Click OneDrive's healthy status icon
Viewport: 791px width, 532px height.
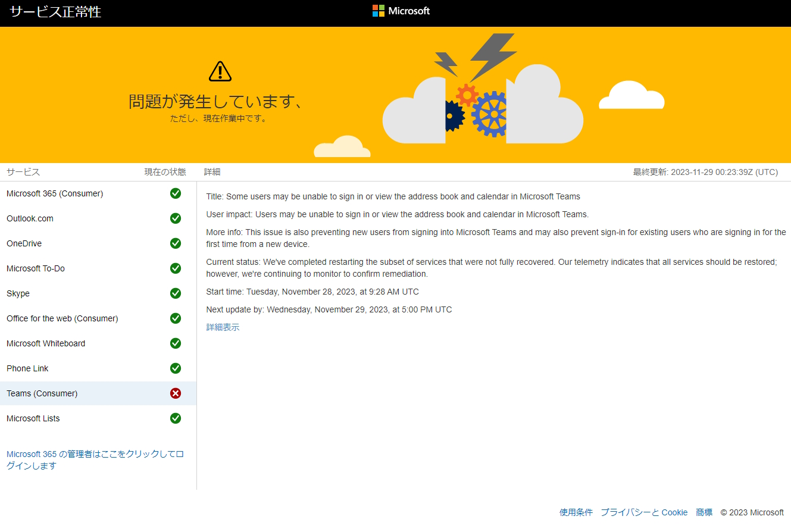175,243
